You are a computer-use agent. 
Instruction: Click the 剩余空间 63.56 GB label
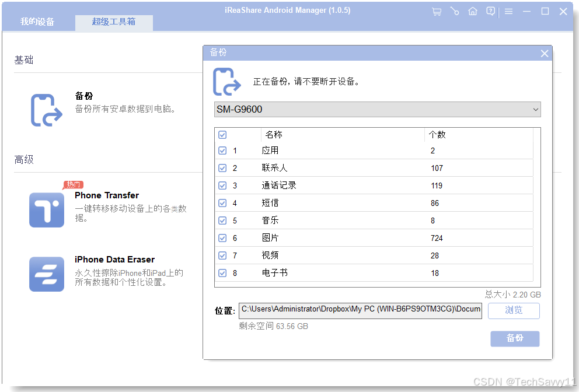(274, 326)
